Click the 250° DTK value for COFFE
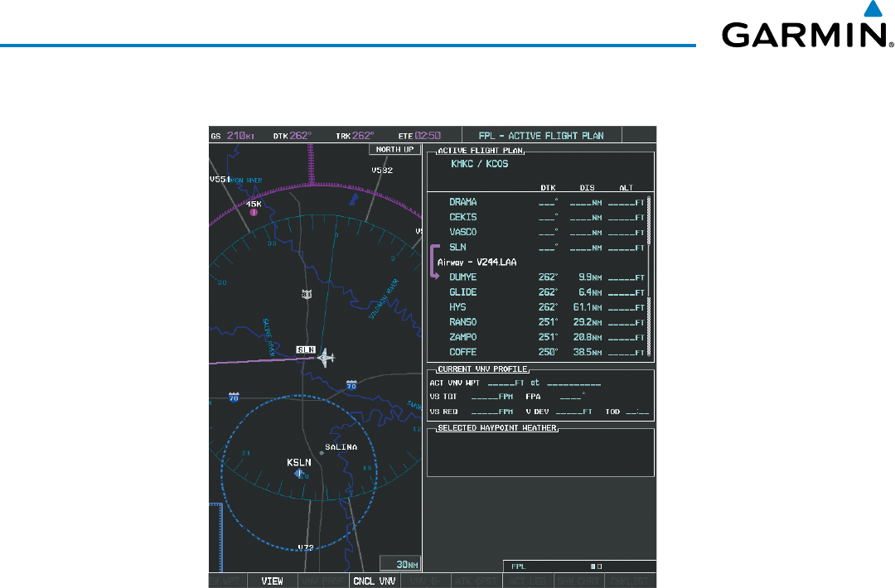The width and height of the screenshot is (895, 588). (x=549, y=352)
